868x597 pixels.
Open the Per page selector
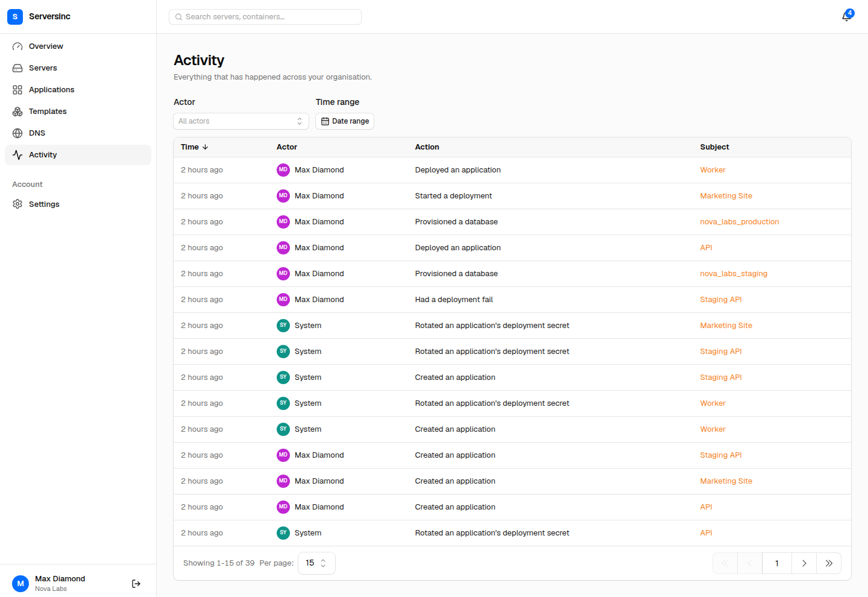click(316, 563)
